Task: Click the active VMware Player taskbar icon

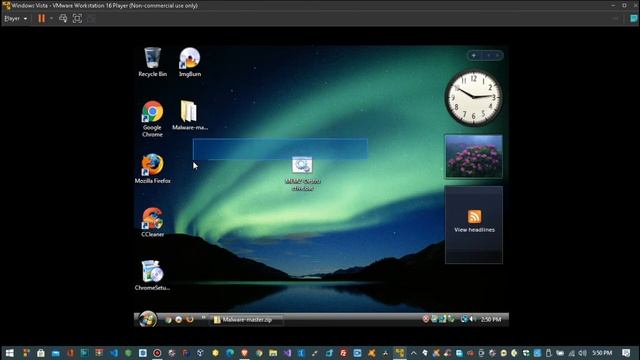Action: point(400,353)
